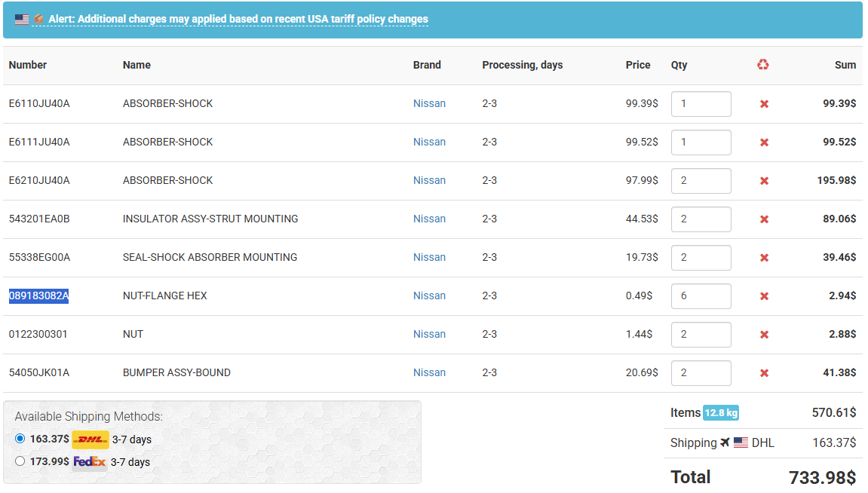Remove the seal-shock absorber mounting row

coord(764,258)
